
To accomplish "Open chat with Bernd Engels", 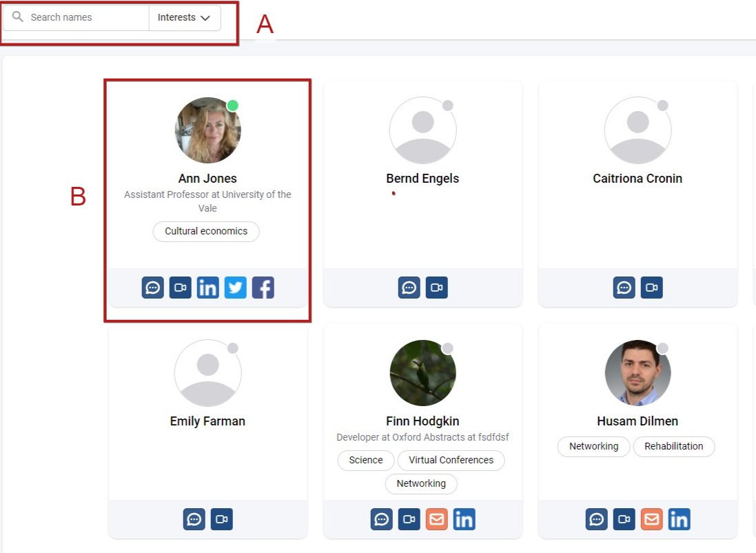I will (x=409, y=288).
